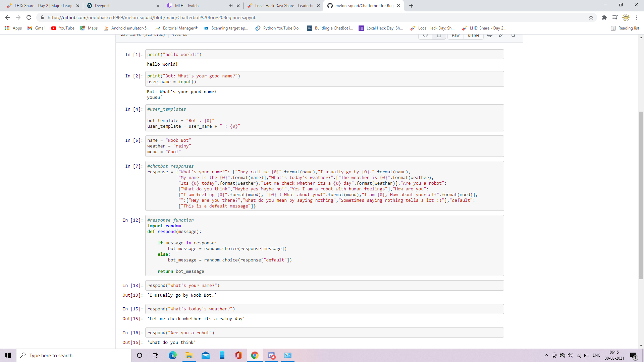Screen dimensions: 644x362
Task: Open the Reading list panel
Action: pyautogui.click(x=625, y=28)
